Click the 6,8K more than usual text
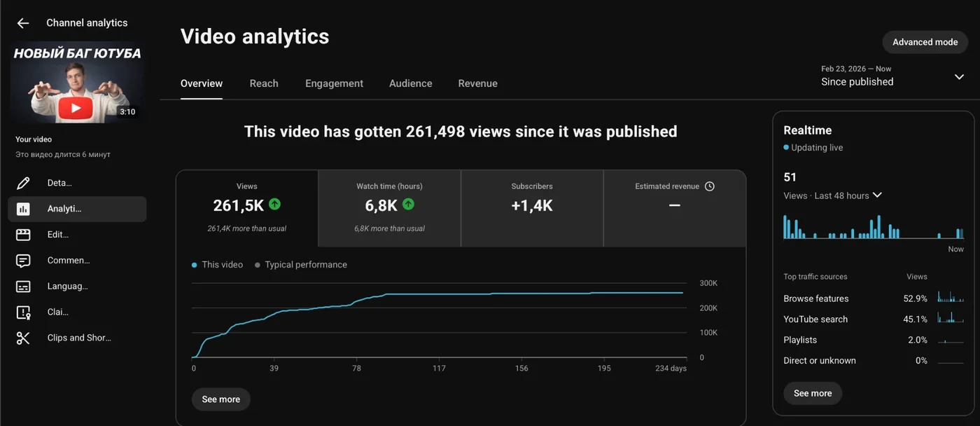 [390, 228]
